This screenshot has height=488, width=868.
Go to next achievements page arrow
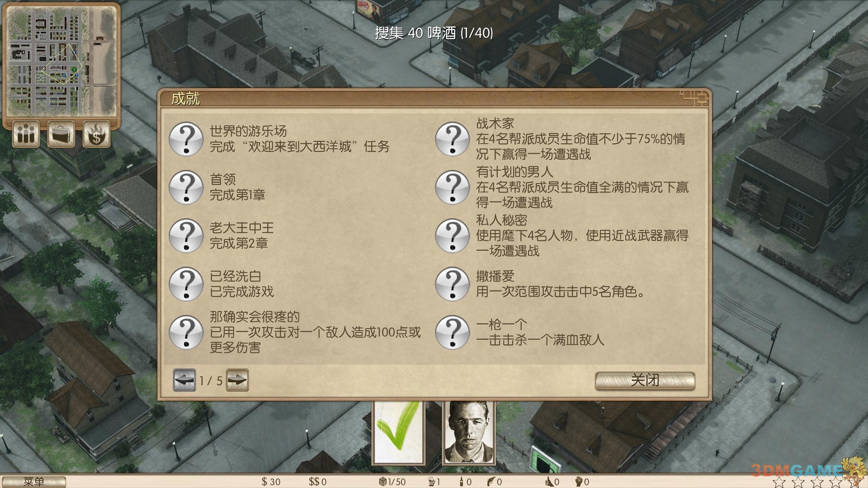tap(237, 380)
